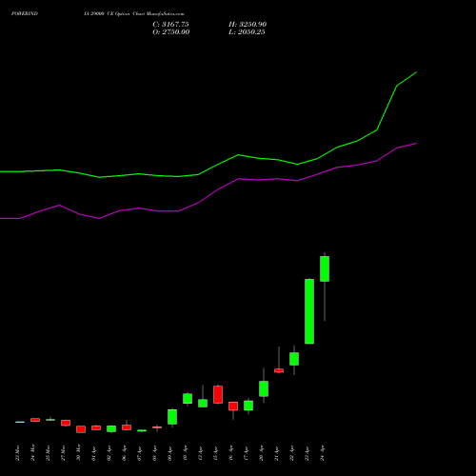Click the close price value C: 3167.75
This screenshot has height=476, width=476.
point(170,24)
